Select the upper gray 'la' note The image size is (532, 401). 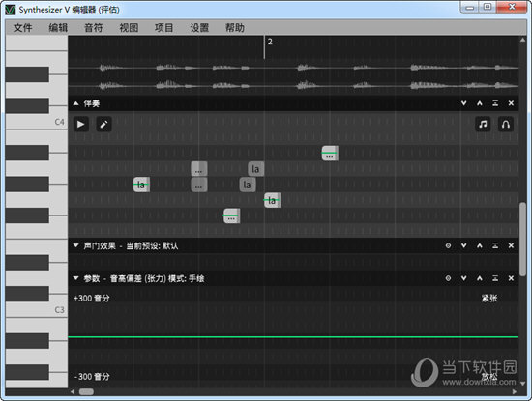[255, 169]
